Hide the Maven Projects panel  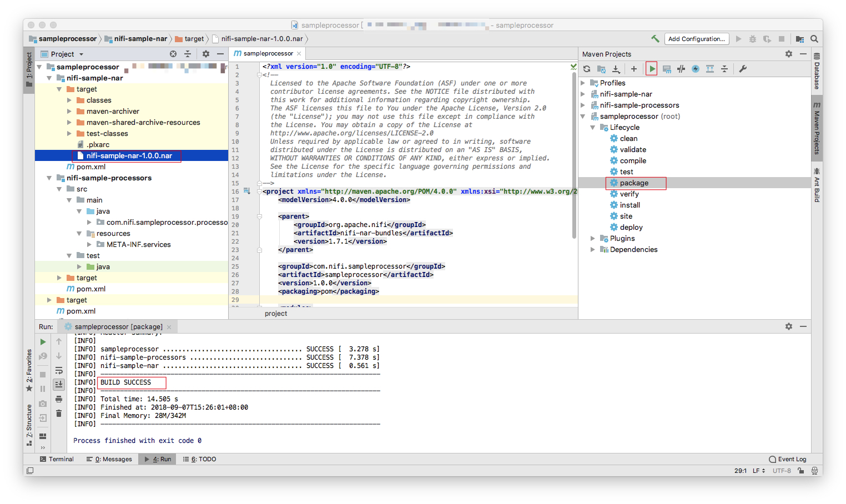(x=803, y=54)
